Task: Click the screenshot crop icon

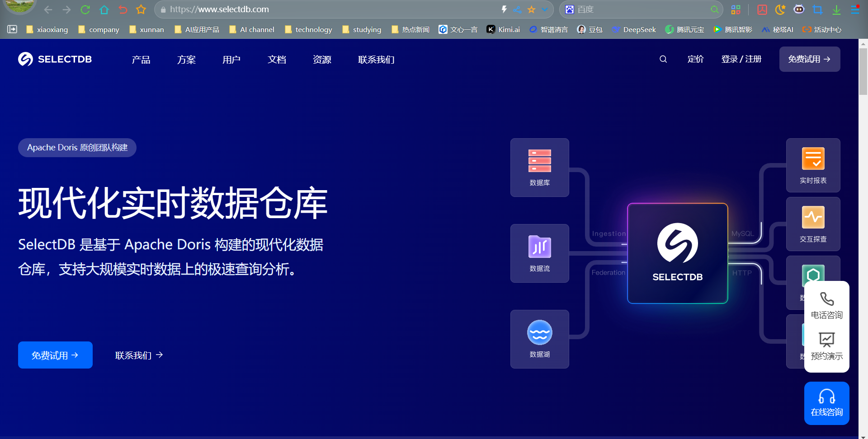Action: (x=817, y=9)
